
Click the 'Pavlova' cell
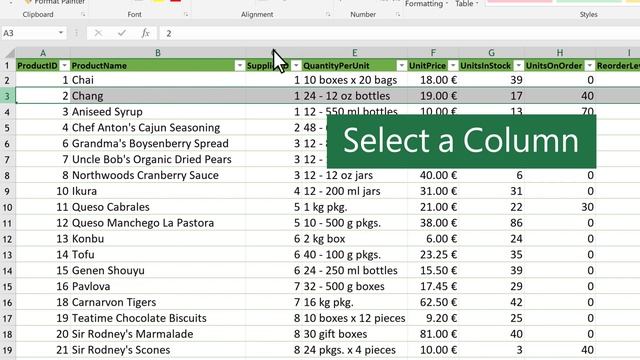[x=158, y=287]
